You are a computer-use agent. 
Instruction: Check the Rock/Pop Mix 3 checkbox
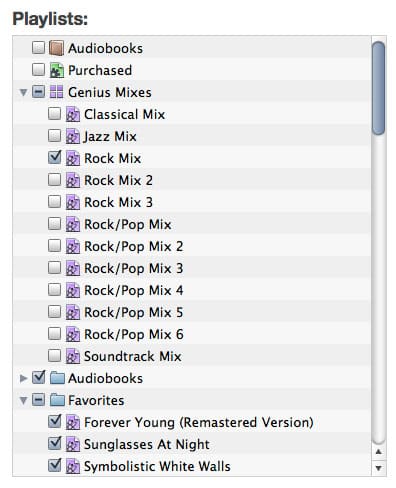(54, 267)
